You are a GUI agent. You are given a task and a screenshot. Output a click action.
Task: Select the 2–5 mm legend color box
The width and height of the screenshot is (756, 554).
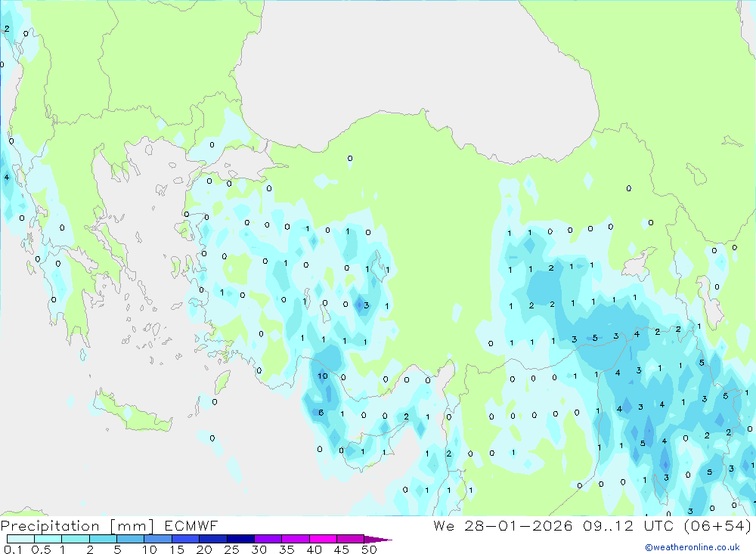103,539
